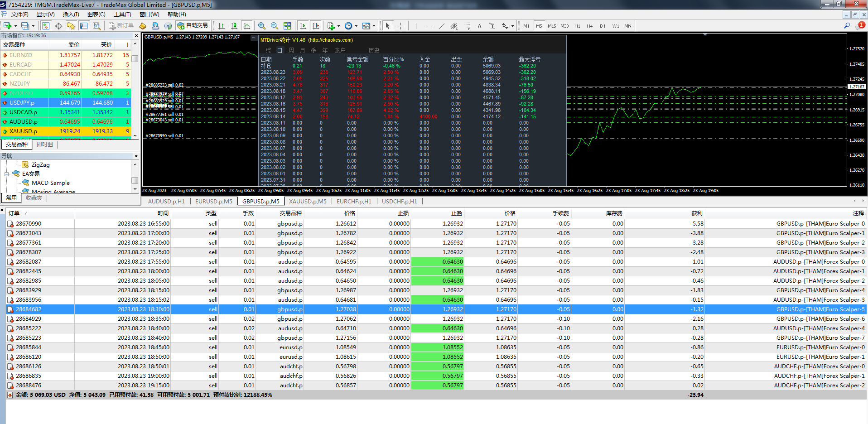Switch chart to line chart mode
The width and height of the screenshot is (868, 424).
click(x=247, y=26)
